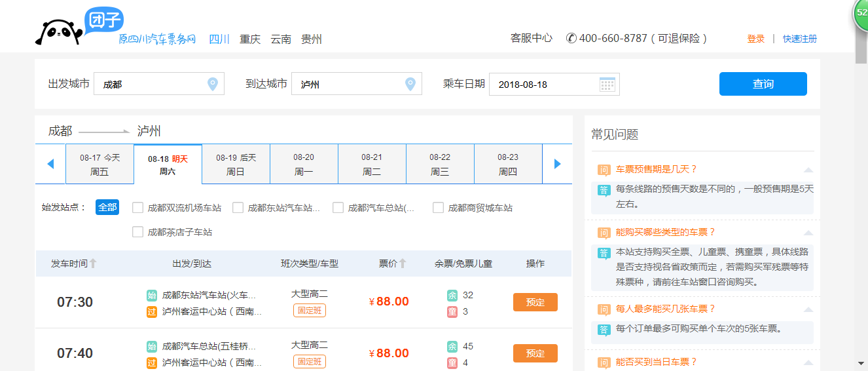This screenshot has width=868, height=371.
Task: Collapse the 能购买哪些类型的车票 answer
Action: click(x=808, y=233)
